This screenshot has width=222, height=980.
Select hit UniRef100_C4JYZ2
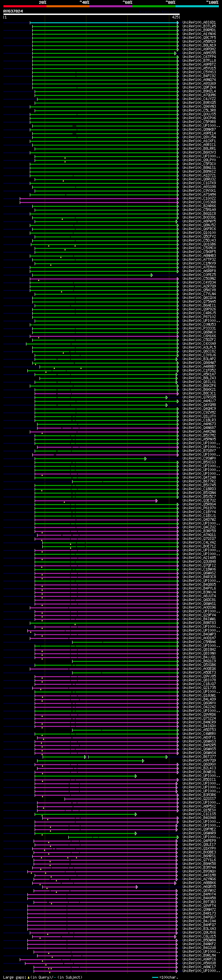tap(199, 99)
